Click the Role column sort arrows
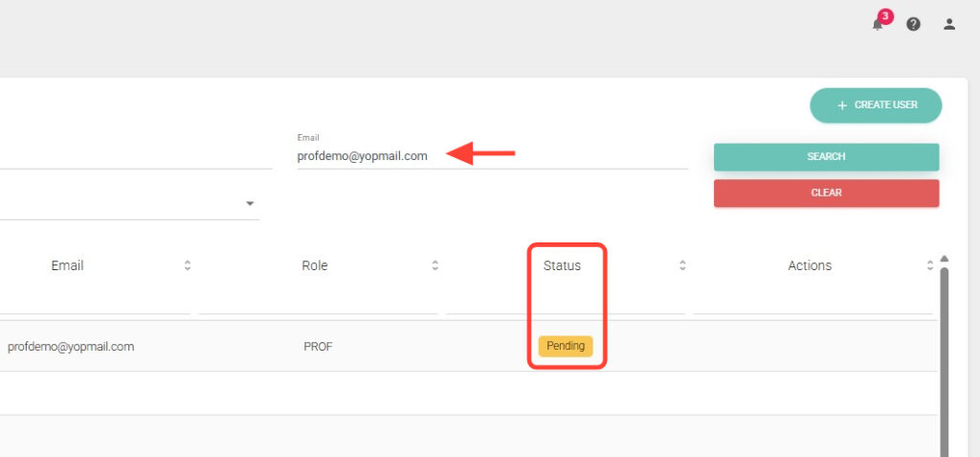 pos(434,265)
